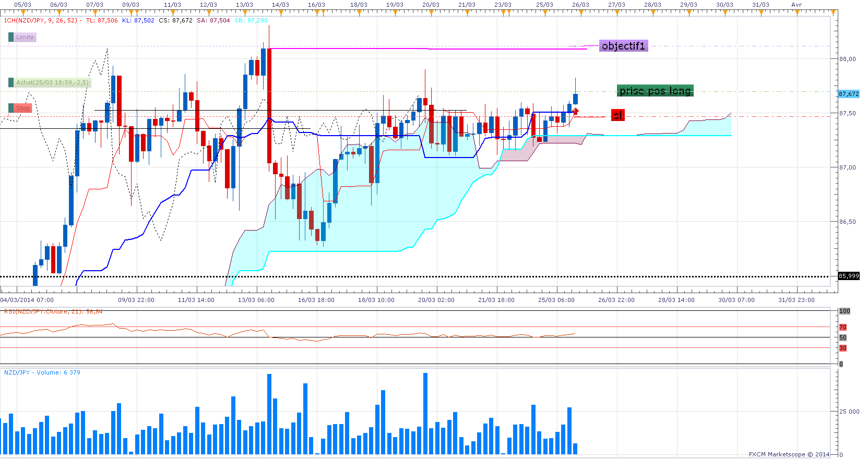This screenshot has height=459, width=868.
Task: Click the RSI 50 level label
Action: 843,337
